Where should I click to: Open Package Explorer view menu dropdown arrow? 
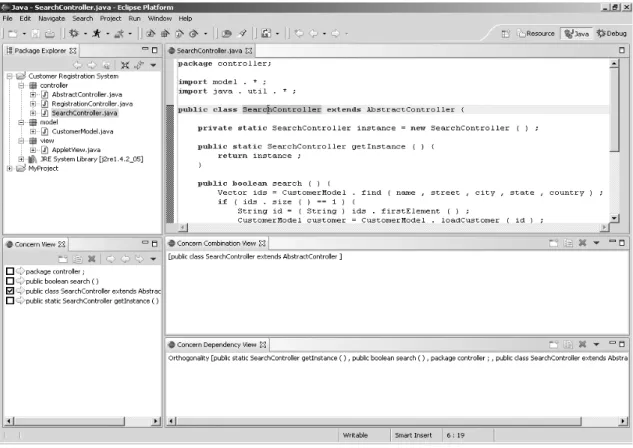click(x=153, y=65)
